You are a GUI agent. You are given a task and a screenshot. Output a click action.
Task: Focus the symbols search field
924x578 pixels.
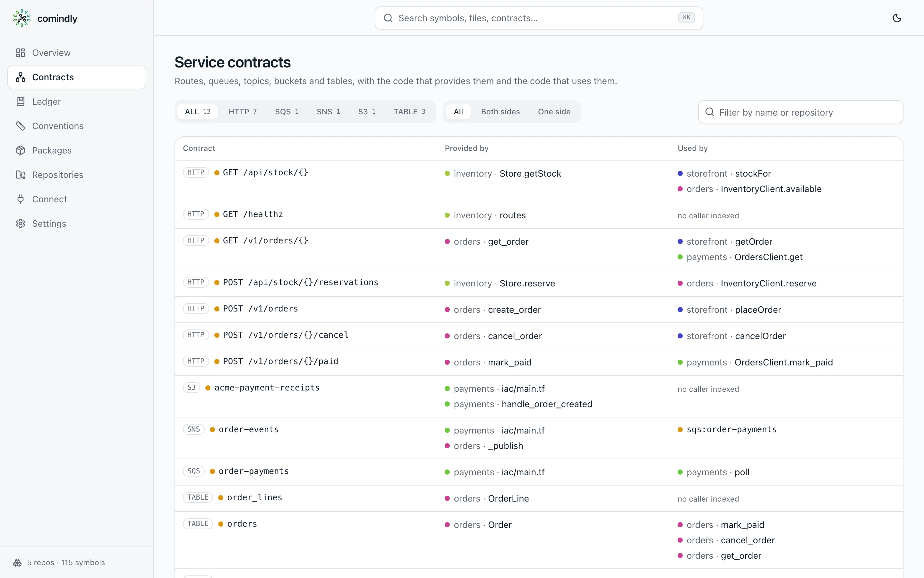click(x=539, y=18)
